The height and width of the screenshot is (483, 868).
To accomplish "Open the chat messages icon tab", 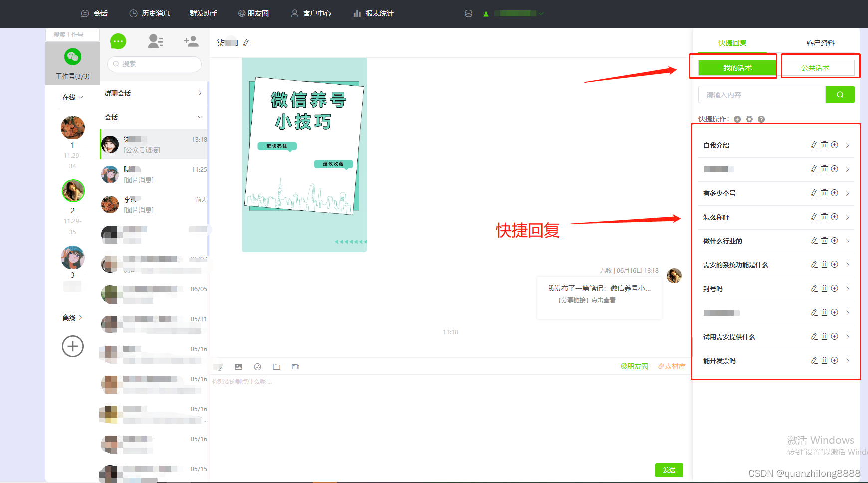I will pos(118,41).
